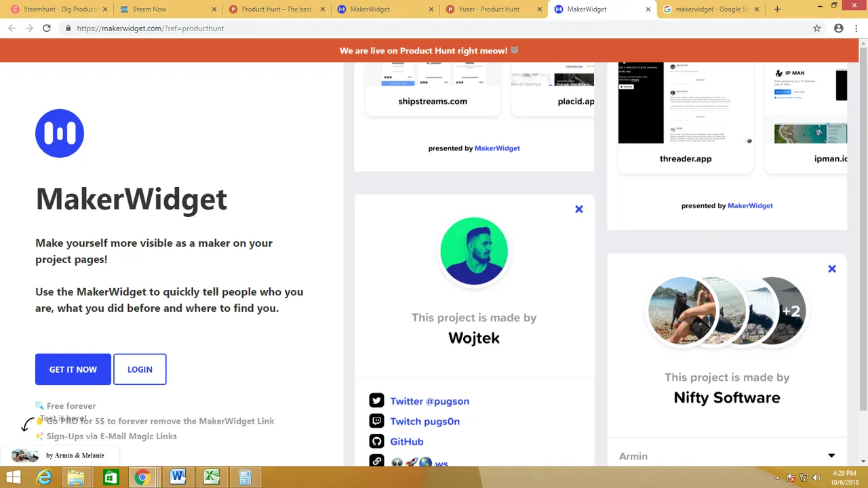Open the Twitch pugs0n link
Viewport: 868px width, 488px height.
pos(425,422)
